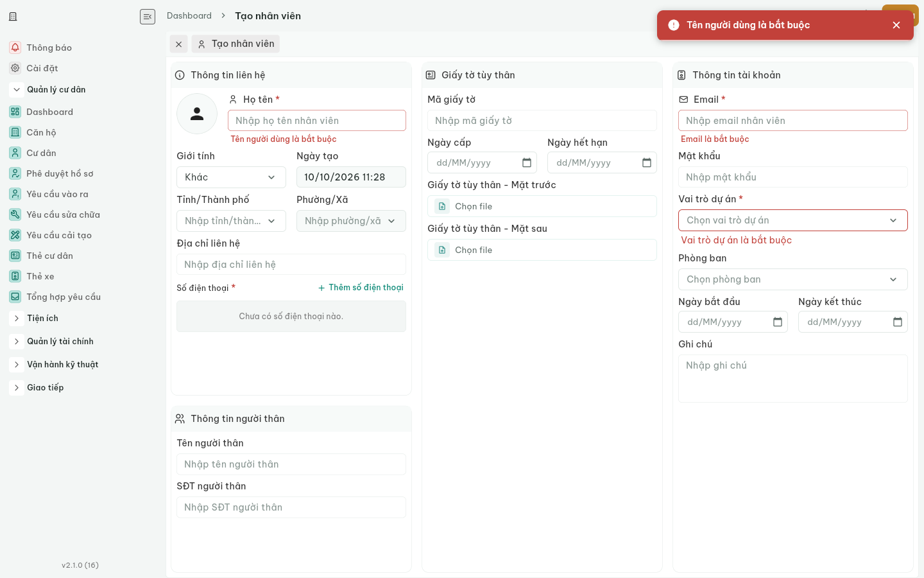Open Phòng ban dropdown
924x578 pixels.
tap(793, 279)
